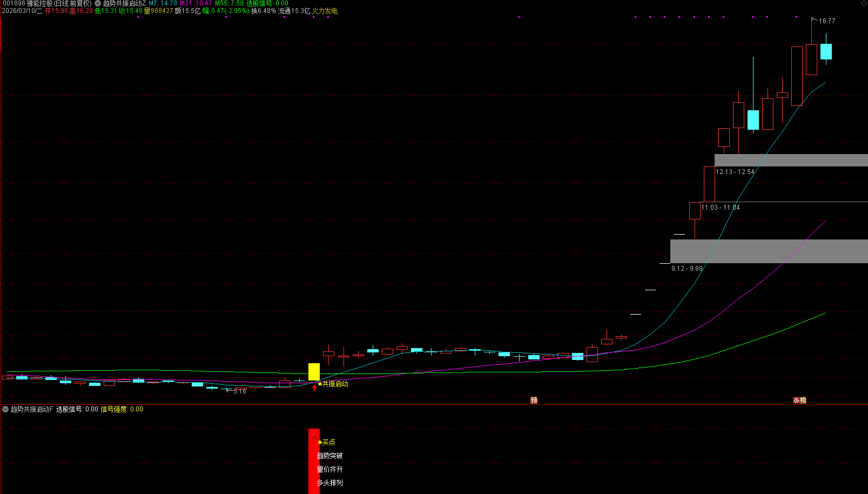868x494 pixels.
Task: Click the red signal bar in the sub-chart
Action: 314,461
